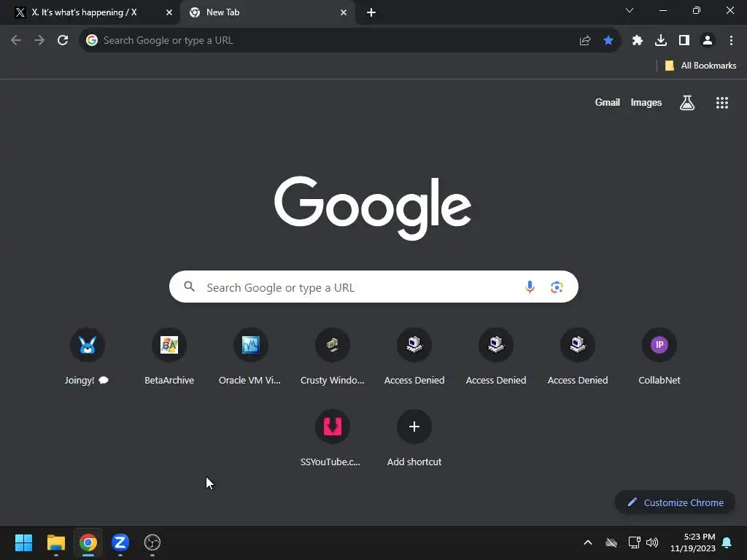Open the All Bookmarks folder
The width and height of the screenshot is (747, 560).
[700, 66]
